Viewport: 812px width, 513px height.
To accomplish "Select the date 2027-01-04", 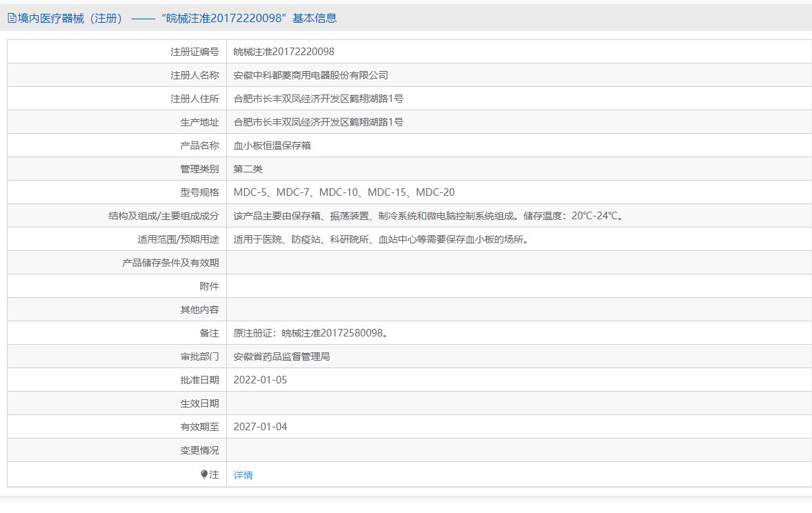I will coord(260,427).
